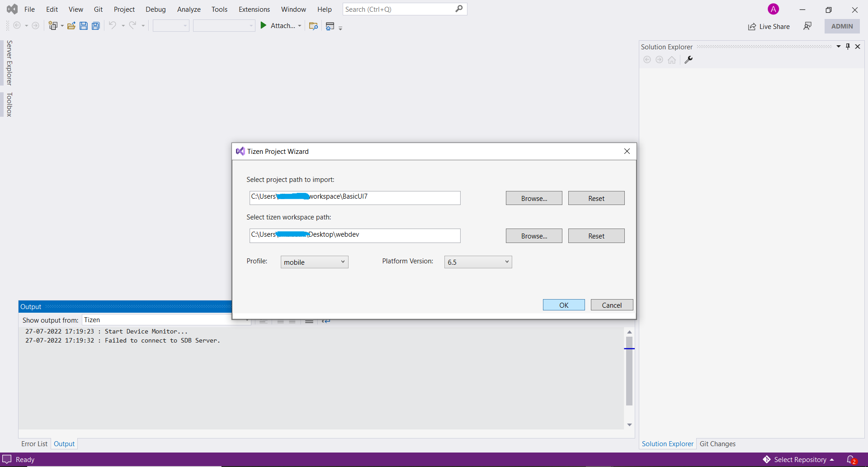
Task: Open the Git menu
Action: coord(98,9)
